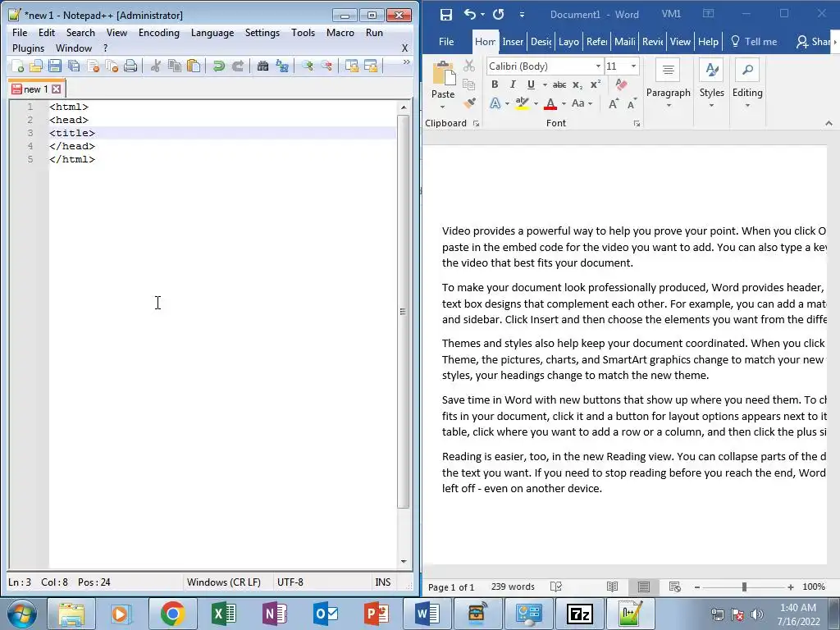The width and height of the screenshot is (840, 630).
Task: Collapse the Word ribbon with arrow
Action: pos(829,123)
